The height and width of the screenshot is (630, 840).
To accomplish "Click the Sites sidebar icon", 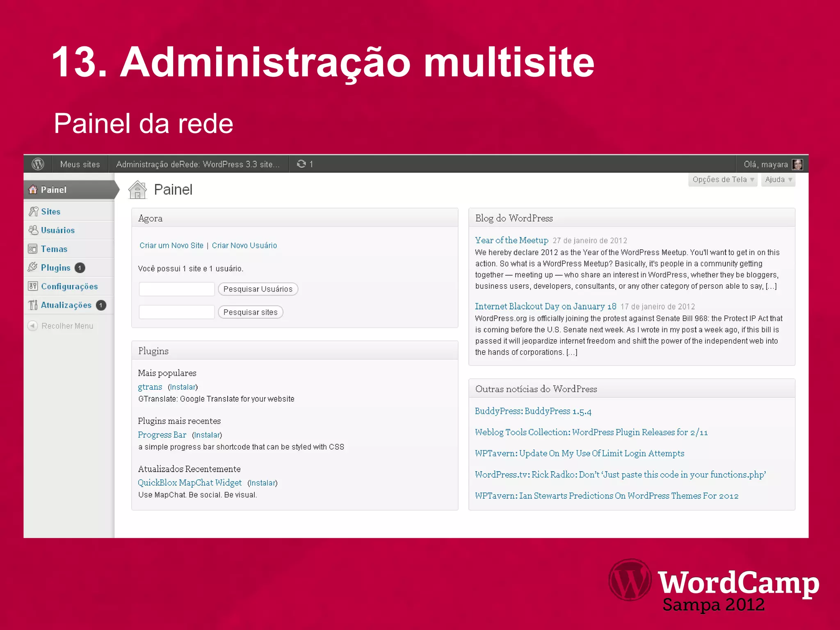I will tap(33, 212).
